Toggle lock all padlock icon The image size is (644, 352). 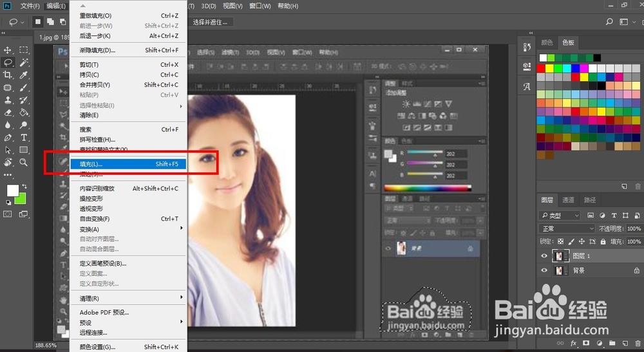coord(603,242)
